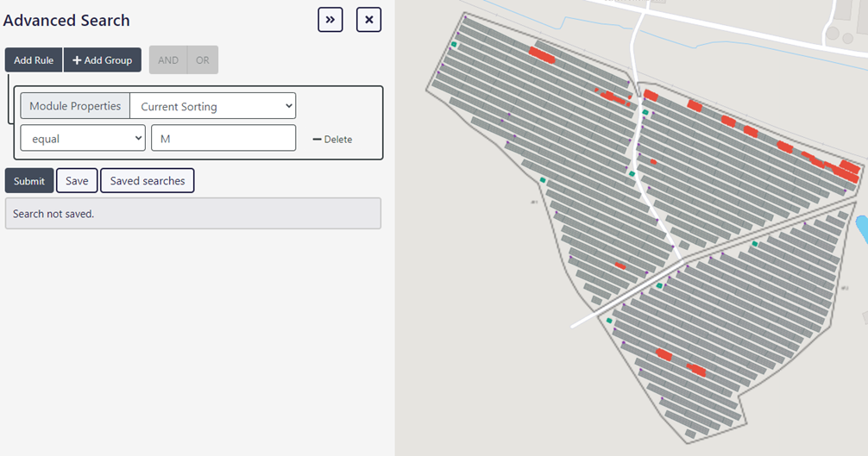Click the 'Search not saved.' status message

pos(193,214)
